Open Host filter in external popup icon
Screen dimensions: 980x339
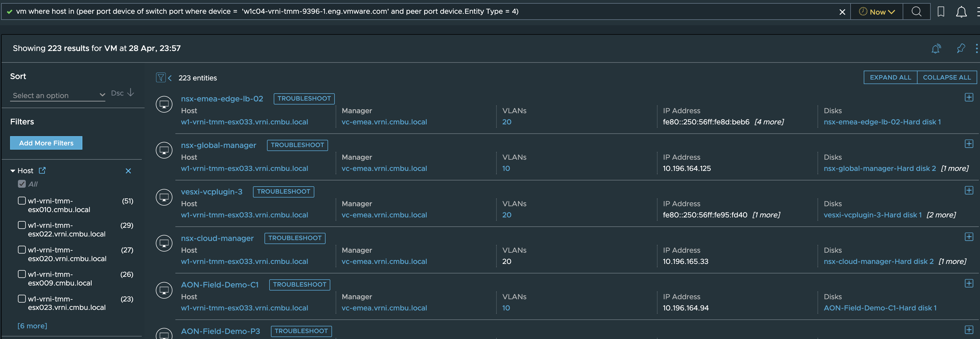pyautogui.click(x=42, y=170)
